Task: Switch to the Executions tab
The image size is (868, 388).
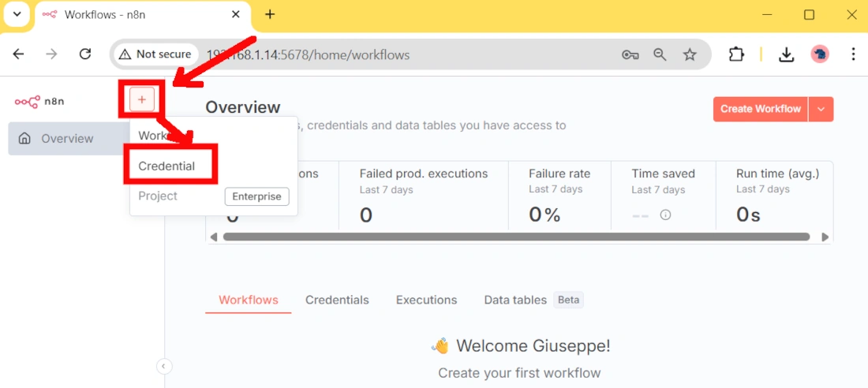Action: pyautogui.click(x=426, y=300)
